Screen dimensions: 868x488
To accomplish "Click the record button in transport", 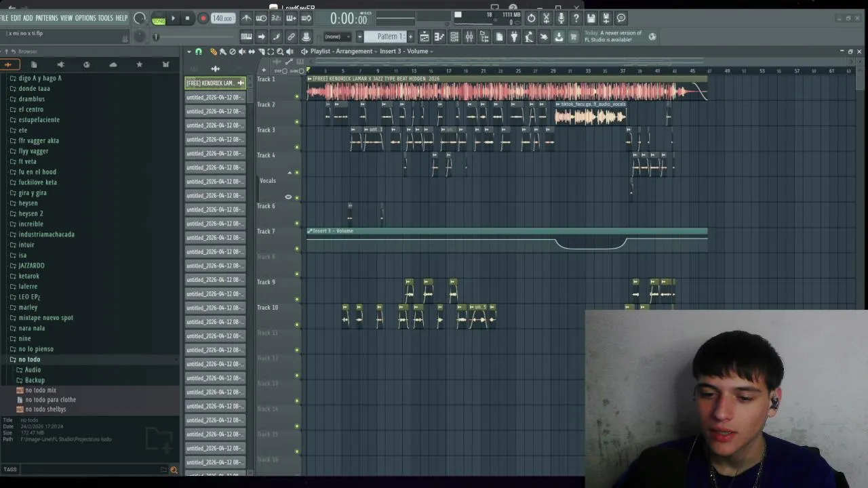I will (203, 19).
